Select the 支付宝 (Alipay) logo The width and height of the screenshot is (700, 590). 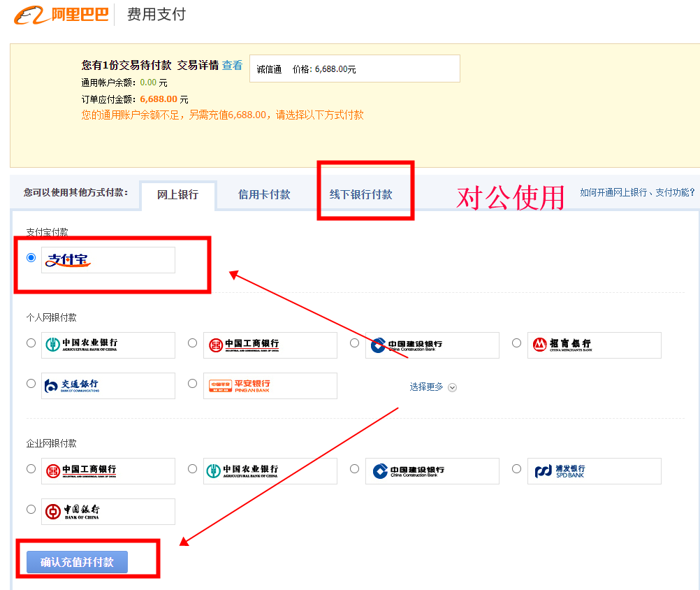click(x=108, y=259)
